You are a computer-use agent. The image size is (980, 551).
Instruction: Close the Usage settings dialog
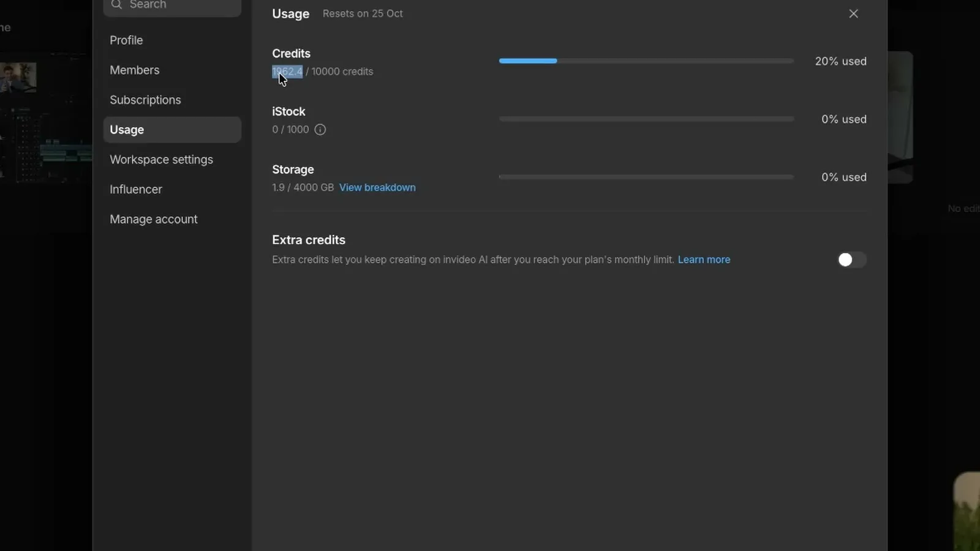coord(853,13)
